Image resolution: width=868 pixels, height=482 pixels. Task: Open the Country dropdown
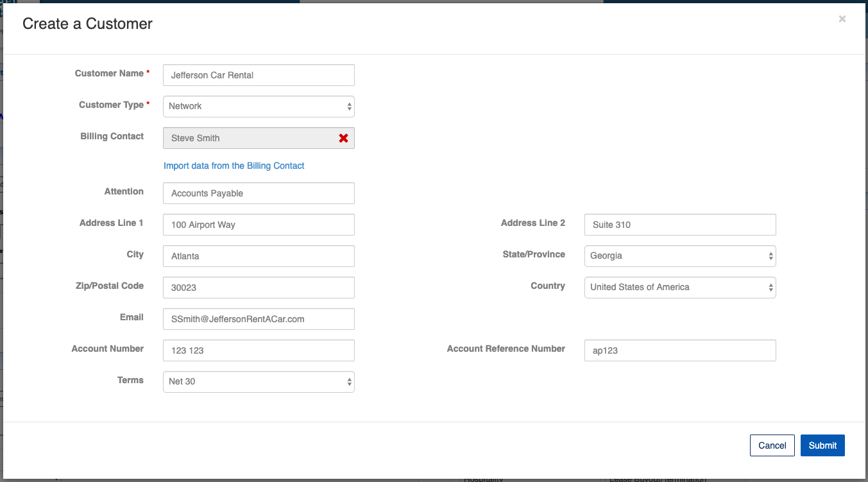[679, 288]
